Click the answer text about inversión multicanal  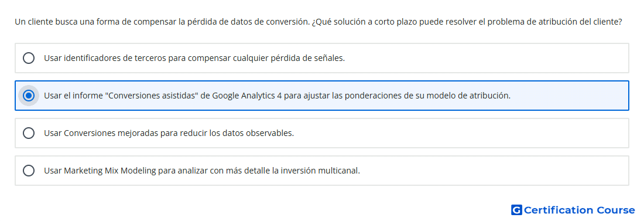click(201, 171)
